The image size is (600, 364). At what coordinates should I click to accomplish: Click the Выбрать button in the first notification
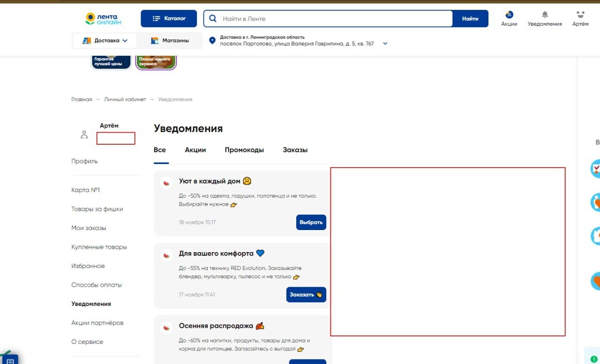[311, 222]
